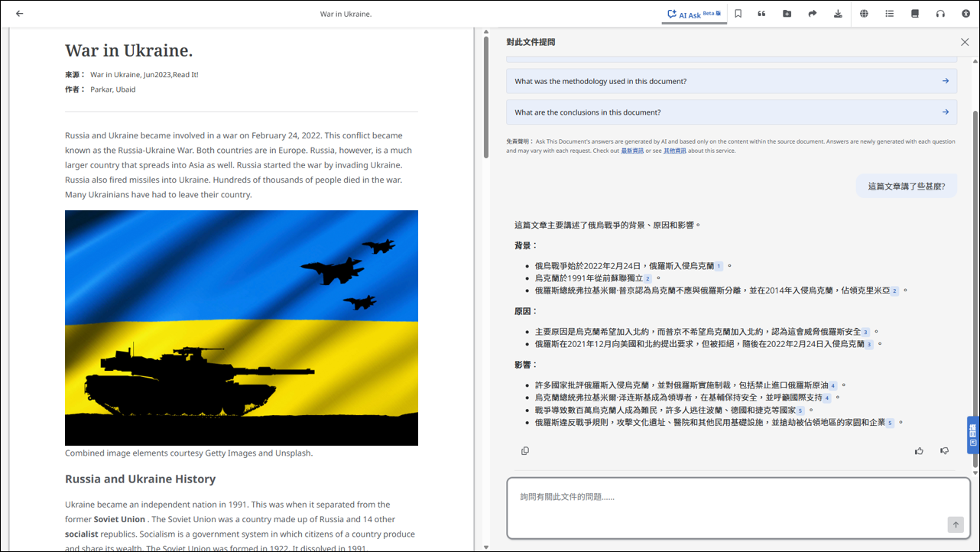This screenshot has width=980, height=552.
Task: Copy the AI answer
Action: (525, 451)
